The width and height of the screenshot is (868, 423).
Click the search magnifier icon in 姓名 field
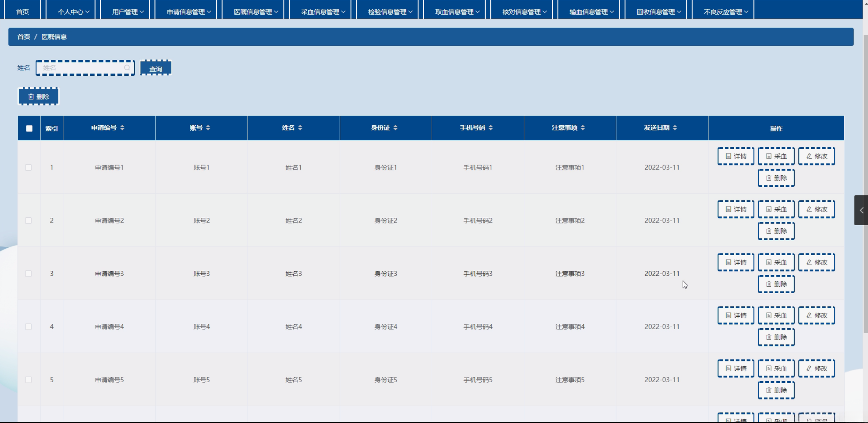tap(127, 68)
